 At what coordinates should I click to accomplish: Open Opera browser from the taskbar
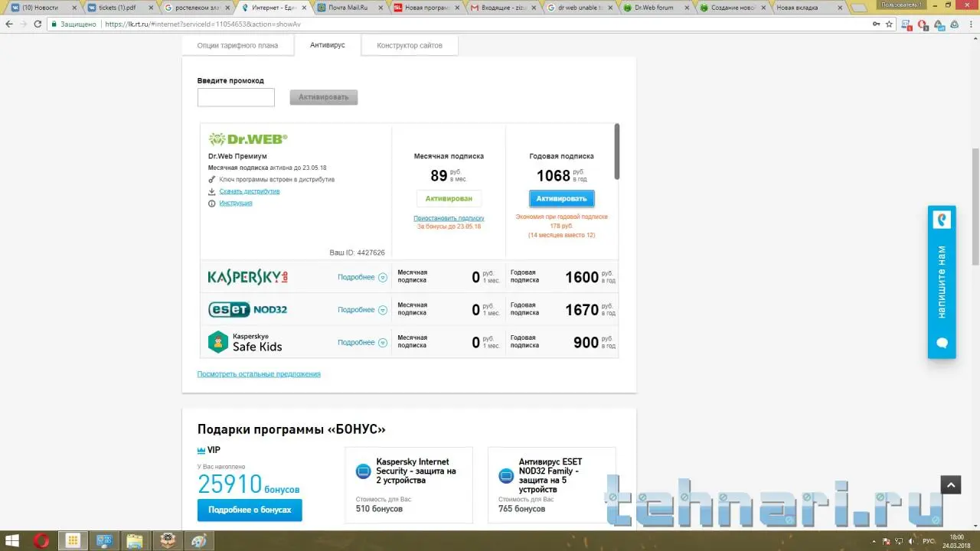coord(42,541)
